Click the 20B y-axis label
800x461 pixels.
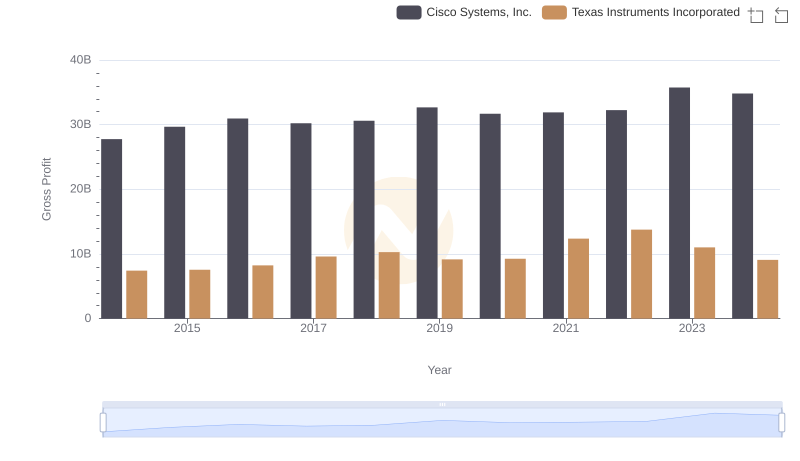click(81, 189)
